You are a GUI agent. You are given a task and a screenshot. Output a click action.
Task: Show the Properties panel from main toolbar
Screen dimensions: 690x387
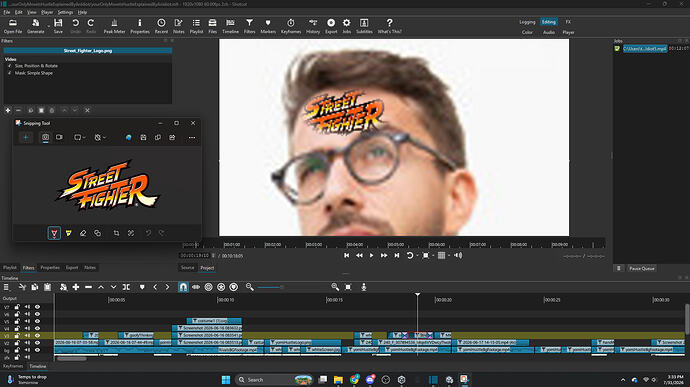(140, 26)
